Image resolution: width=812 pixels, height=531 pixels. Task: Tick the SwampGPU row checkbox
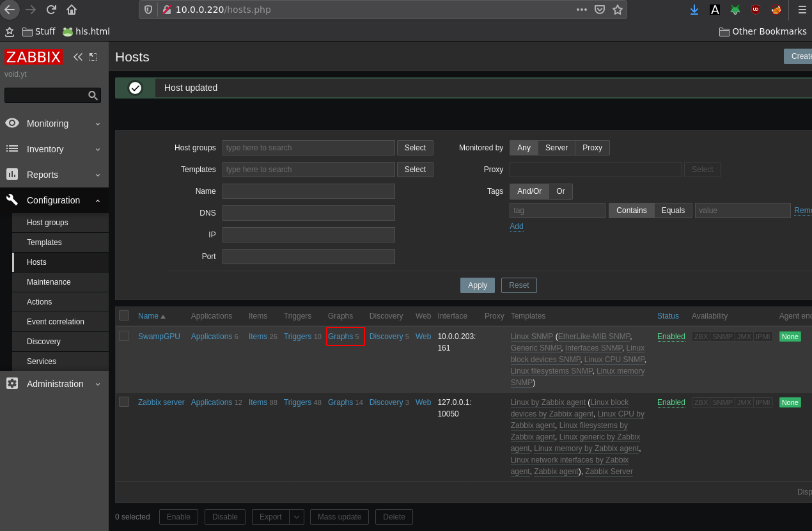(124, 336)
